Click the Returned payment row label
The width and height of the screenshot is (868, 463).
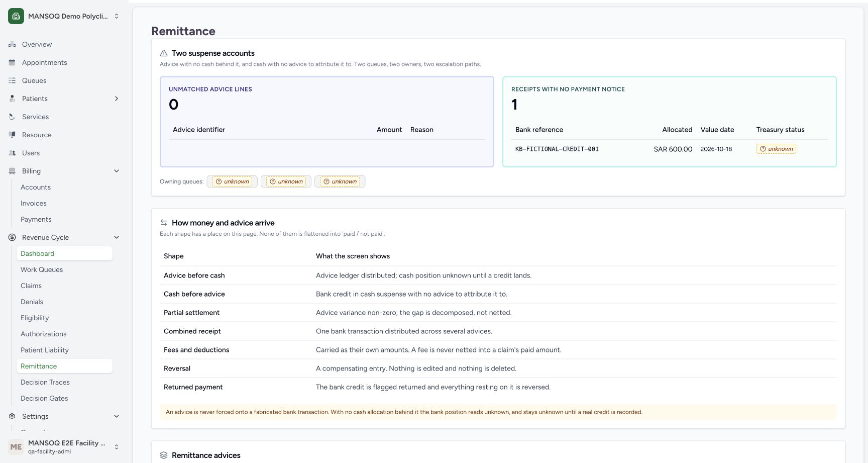pos(193,387)
